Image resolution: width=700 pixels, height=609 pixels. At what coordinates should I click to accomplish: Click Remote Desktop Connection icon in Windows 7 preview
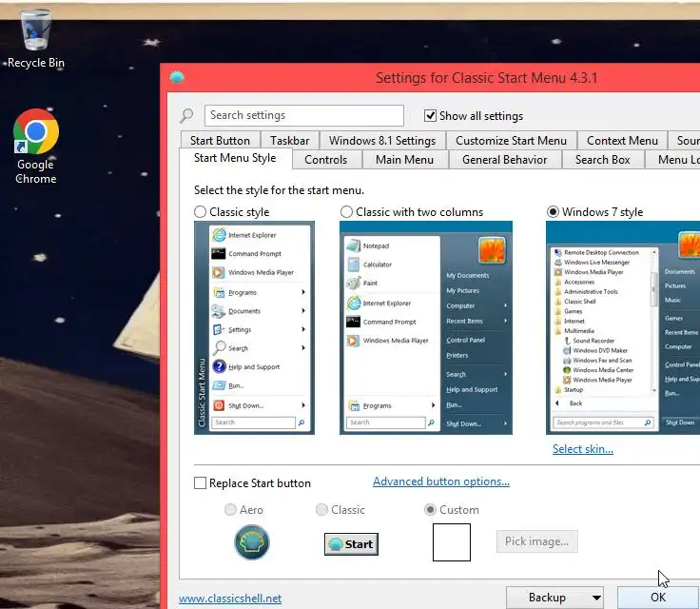click(557, 252)
